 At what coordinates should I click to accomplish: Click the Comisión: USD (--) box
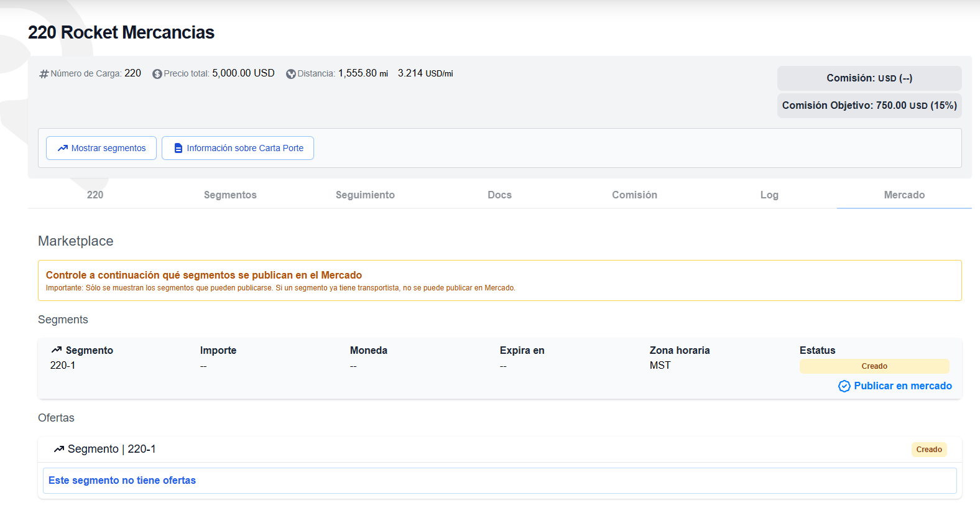point(869,78)
